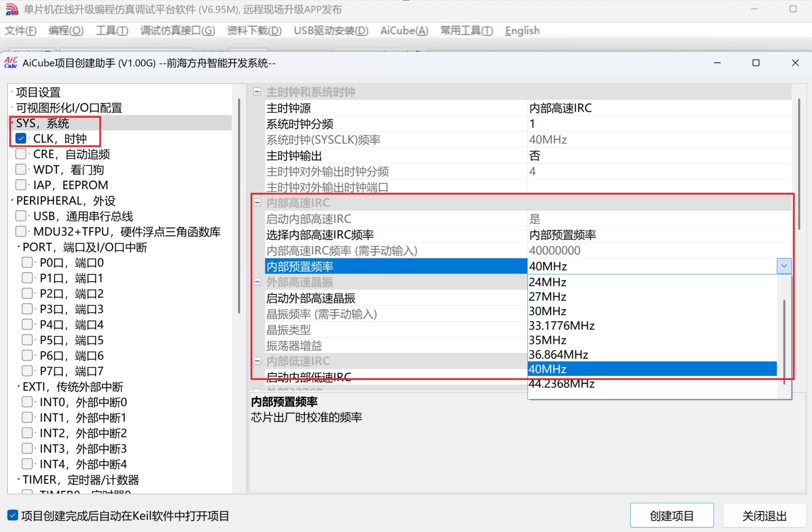This screenshot has height=532, width=812.
Task: Open the USB驱动安装(D) menu
Action: [x=331, y=31]
